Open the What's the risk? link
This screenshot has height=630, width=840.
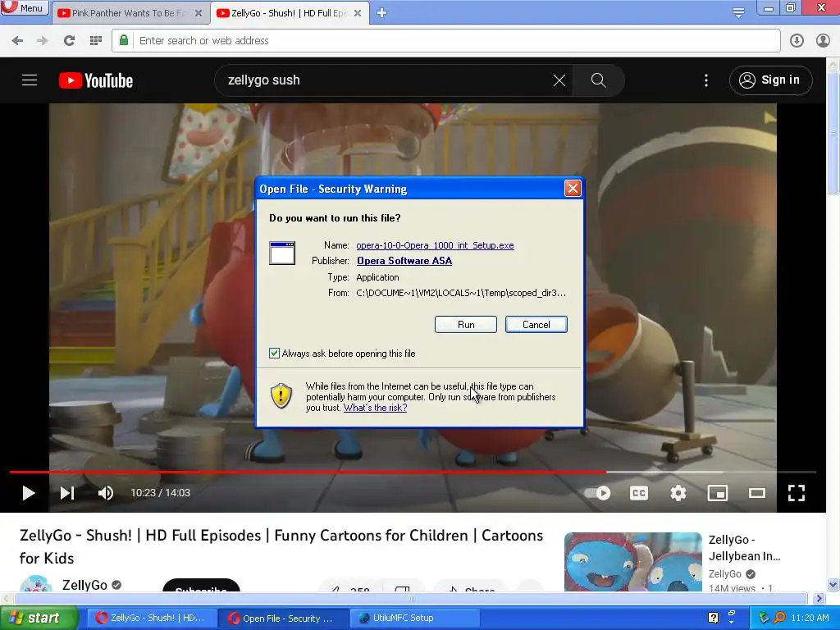click(375, 408)
